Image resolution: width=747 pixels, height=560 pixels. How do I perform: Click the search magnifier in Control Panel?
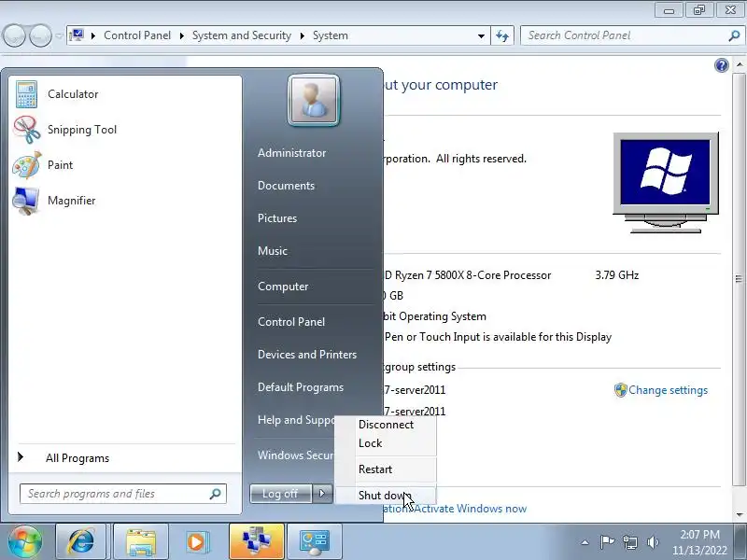[x=734, y=35]
